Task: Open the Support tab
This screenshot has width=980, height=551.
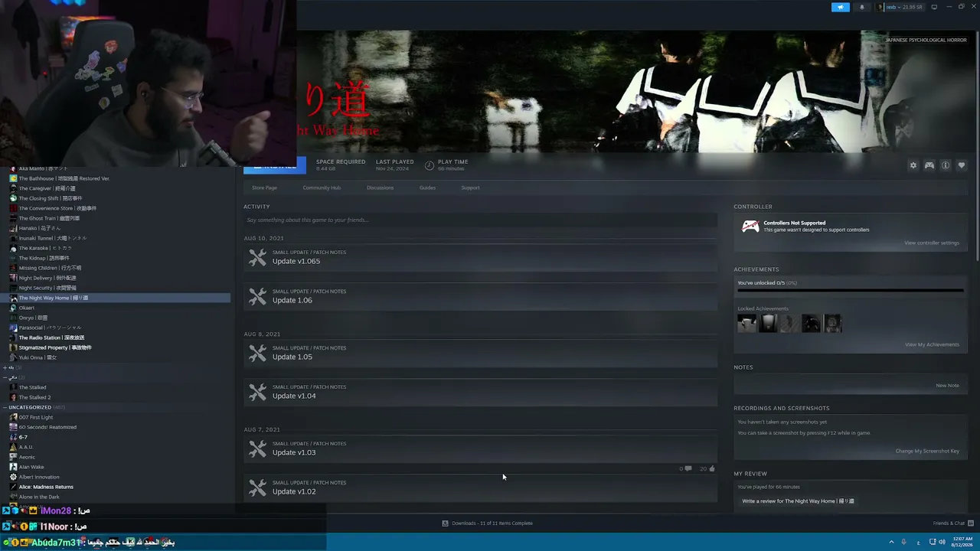Action: 470,187
